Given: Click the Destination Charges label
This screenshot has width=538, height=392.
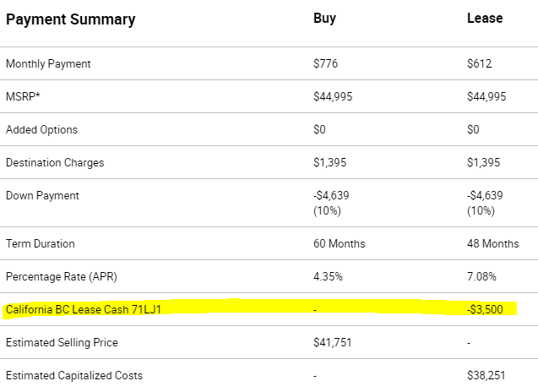Looking at the screenshot, I should [x=55, y=163].
